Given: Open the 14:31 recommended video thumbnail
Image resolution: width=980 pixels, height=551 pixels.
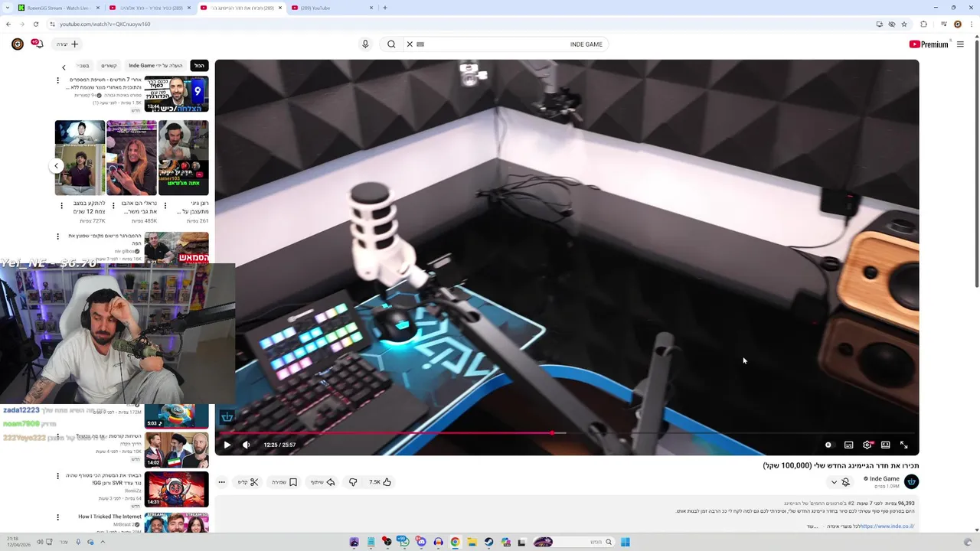Looking at the screenshot, I should tap(176, 489).
